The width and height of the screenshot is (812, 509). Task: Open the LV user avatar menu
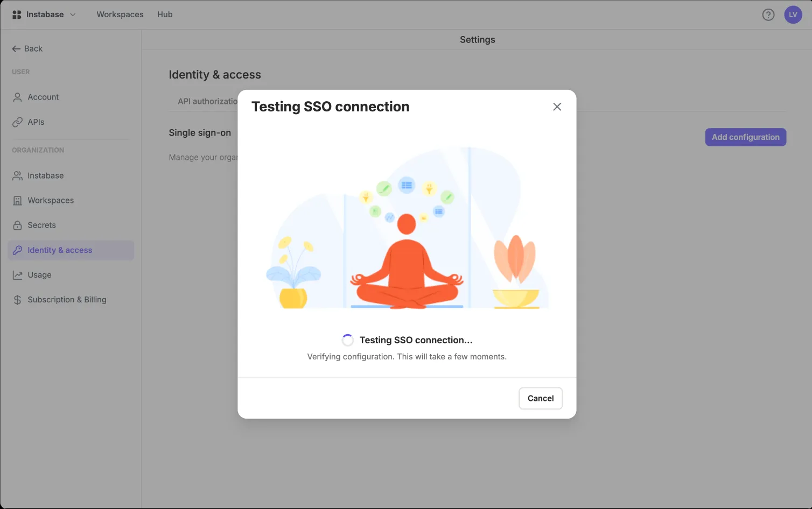click(x=793, y=15)
